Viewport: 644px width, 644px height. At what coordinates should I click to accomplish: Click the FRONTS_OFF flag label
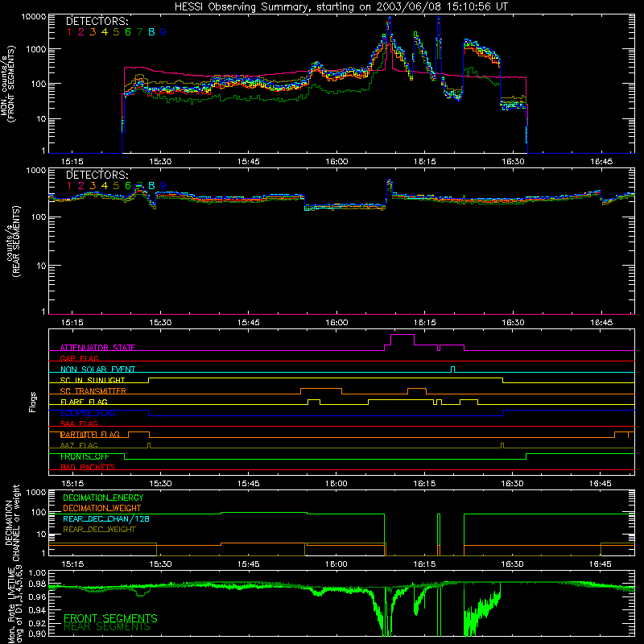[85, 456]
